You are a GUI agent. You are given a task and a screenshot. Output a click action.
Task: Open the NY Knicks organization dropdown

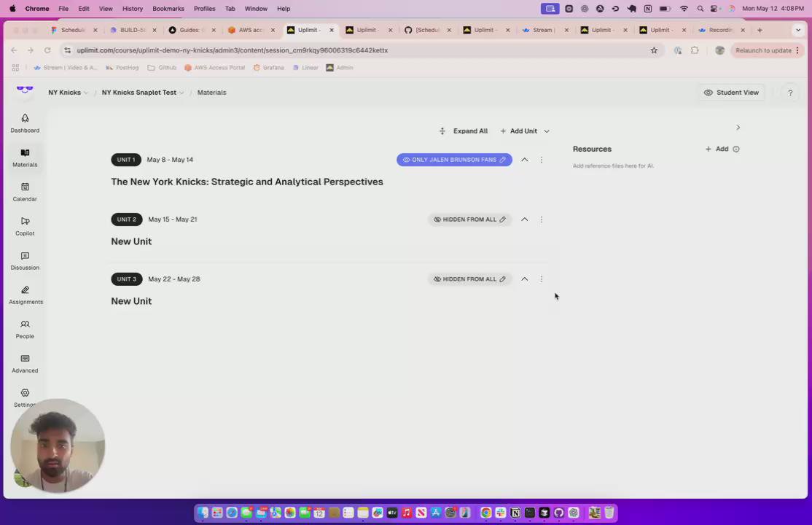(68, 93)
